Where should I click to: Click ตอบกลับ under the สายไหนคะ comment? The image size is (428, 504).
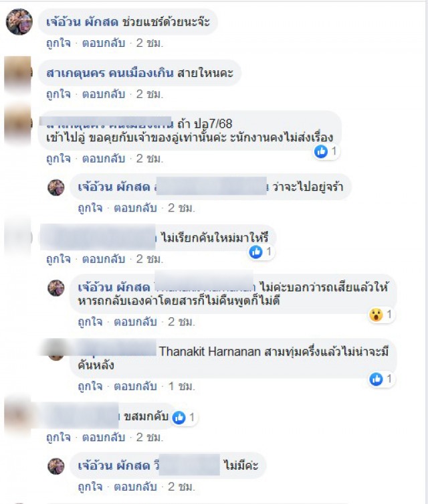pyautogui.click(x=104, y=94)
